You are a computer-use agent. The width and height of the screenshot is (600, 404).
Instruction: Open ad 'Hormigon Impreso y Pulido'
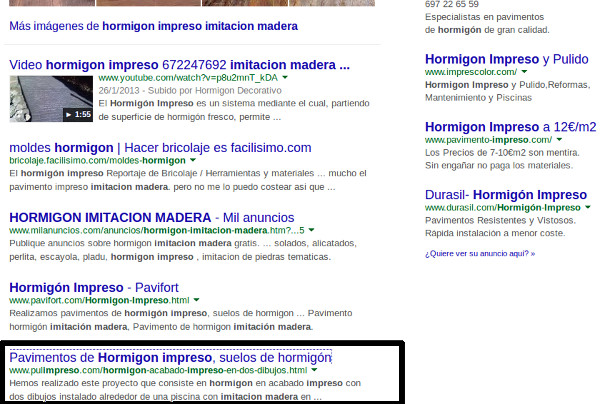pos(507,59)
